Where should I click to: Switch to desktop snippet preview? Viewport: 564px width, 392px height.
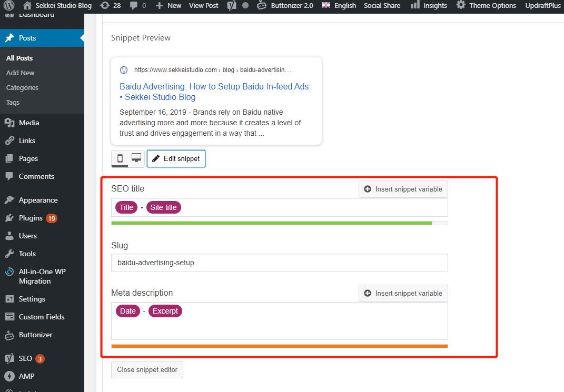pyautogui.click(x=136, y=158)
